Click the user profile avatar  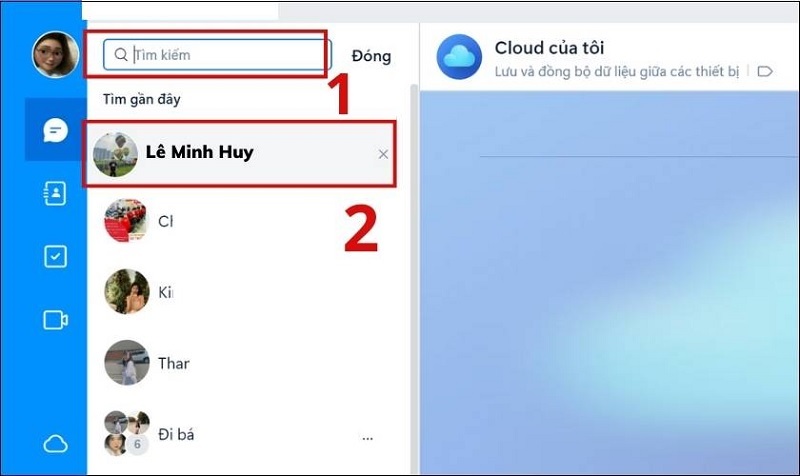(x=55, y=55)
